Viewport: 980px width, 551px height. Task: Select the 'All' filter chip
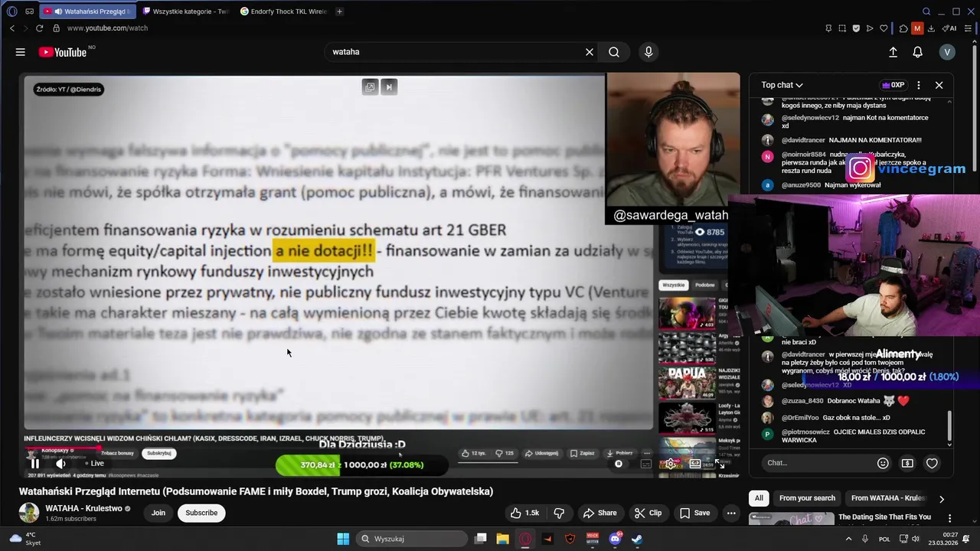[759, 498]
